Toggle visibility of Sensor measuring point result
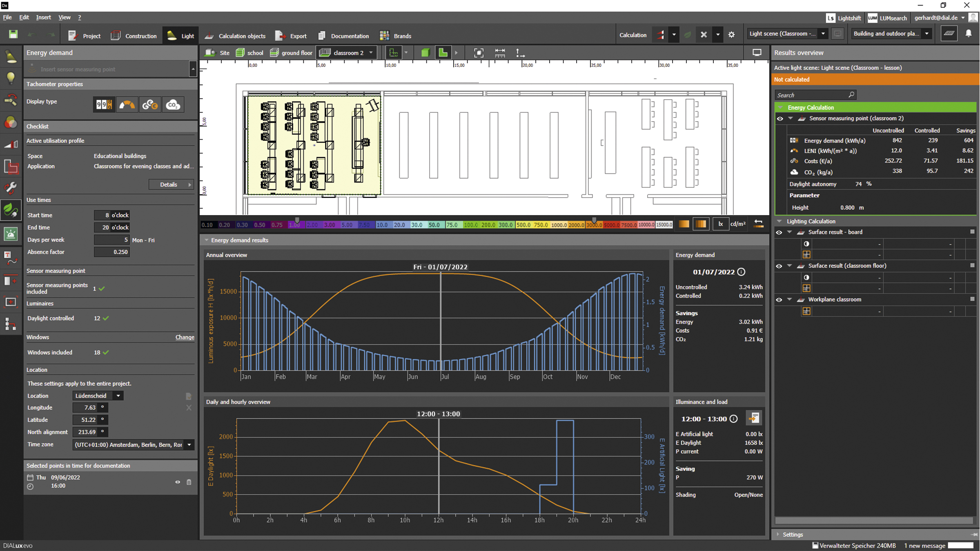The height and width of the screenshot is (551, 980). (x=780, y=119)
